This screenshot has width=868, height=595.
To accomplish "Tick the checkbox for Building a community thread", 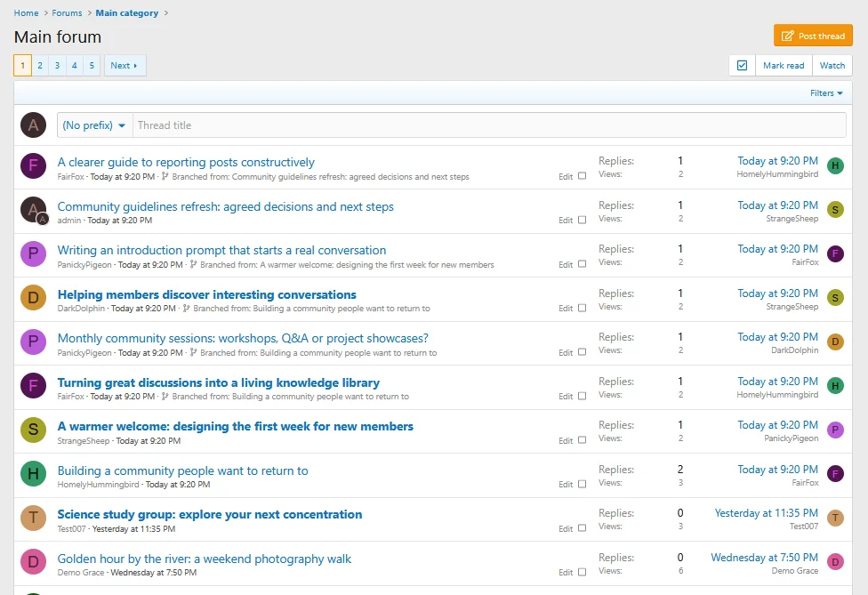I will [x=582, y=484].
